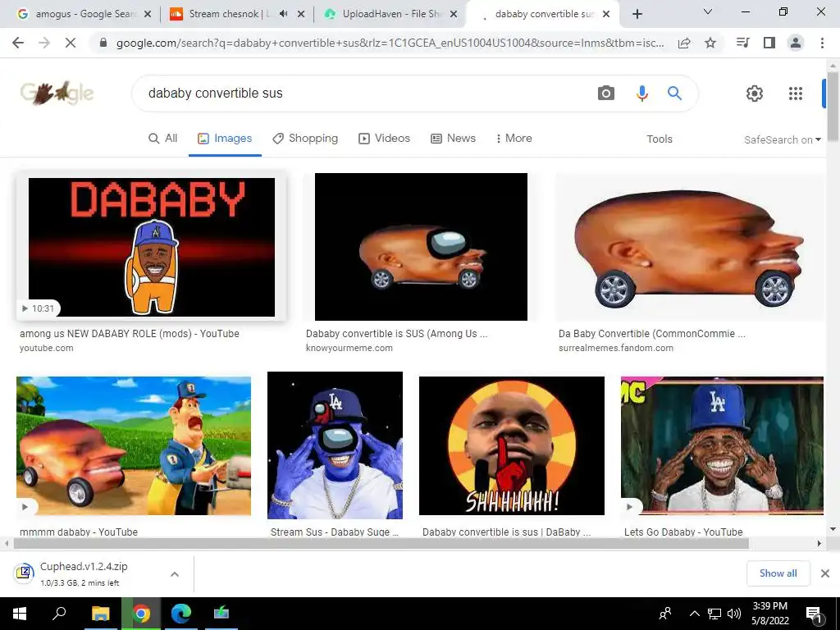Open the People icon in the taskbar
This screenshot has height=630, width=840.
pos(665,614)
